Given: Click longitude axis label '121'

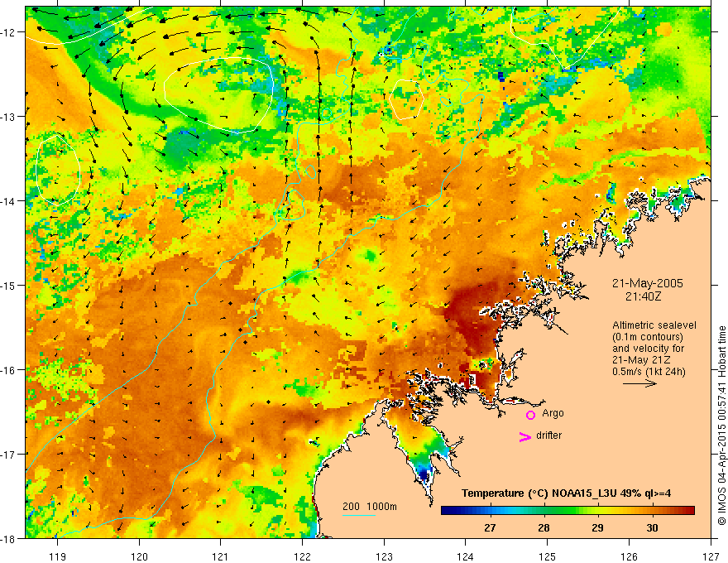Looking at the screenshot, I should 221,556.
